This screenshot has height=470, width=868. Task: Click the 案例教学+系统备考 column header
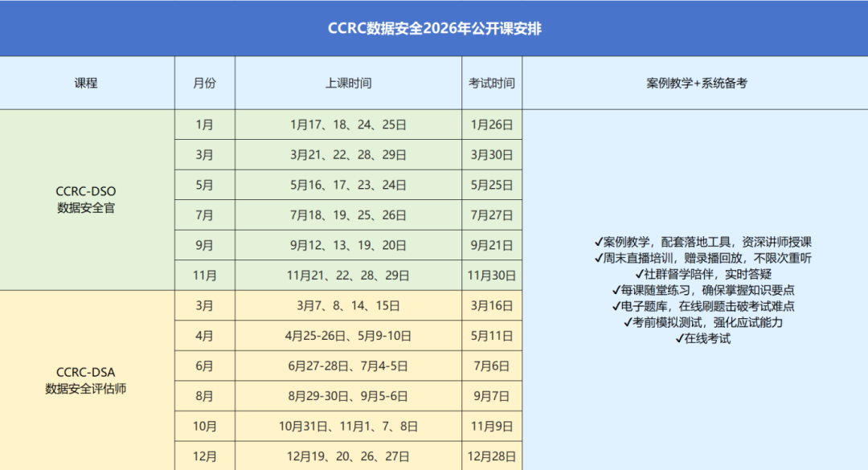tap(695, 83)
